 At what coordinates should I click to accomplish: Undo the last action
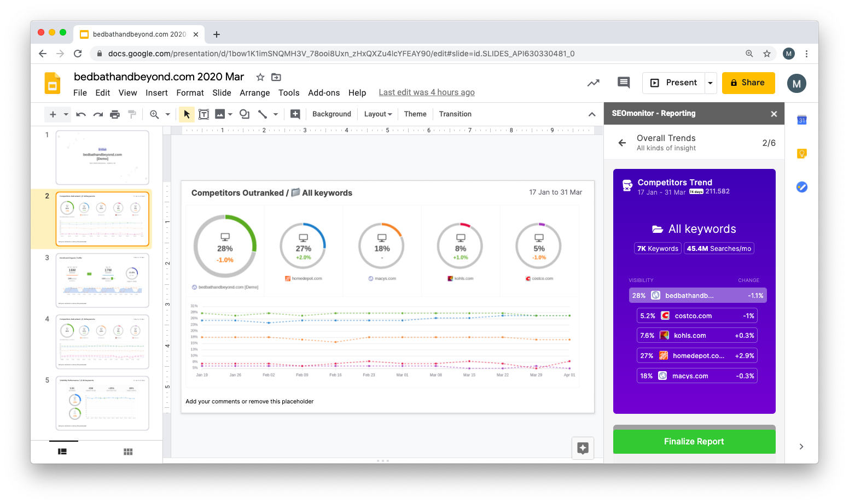coord(81,114)
